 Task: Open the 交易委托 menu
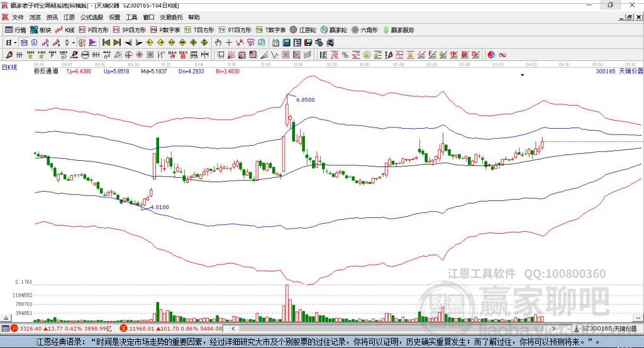[x=171, y=17]
